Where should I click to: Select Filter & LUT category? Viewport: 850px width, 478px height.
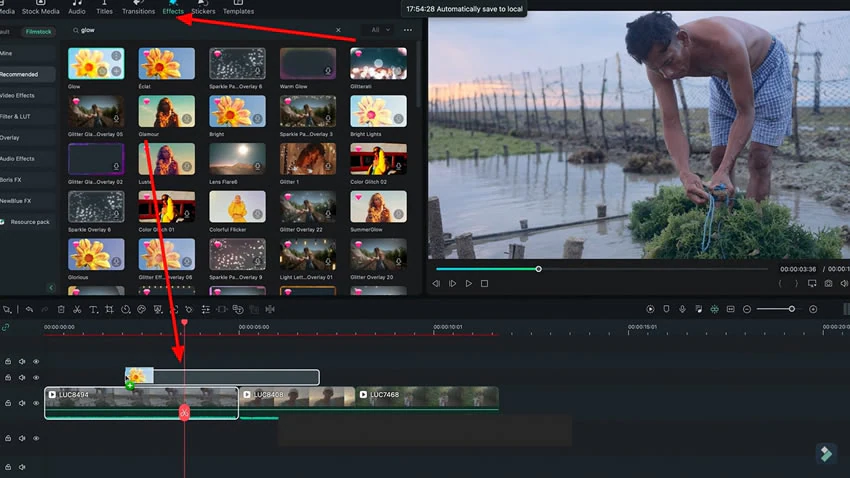click(x=27, y=117)
